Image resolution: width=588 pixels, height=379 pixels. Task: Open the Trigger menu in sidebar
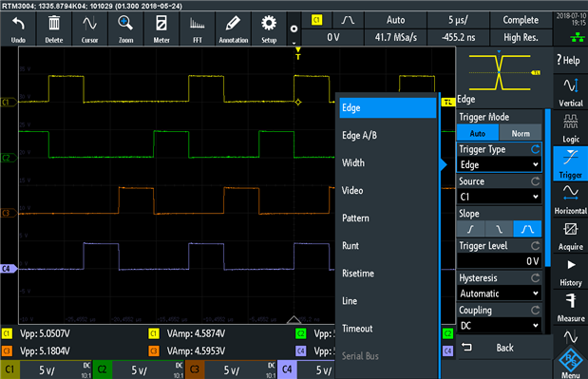570,163
